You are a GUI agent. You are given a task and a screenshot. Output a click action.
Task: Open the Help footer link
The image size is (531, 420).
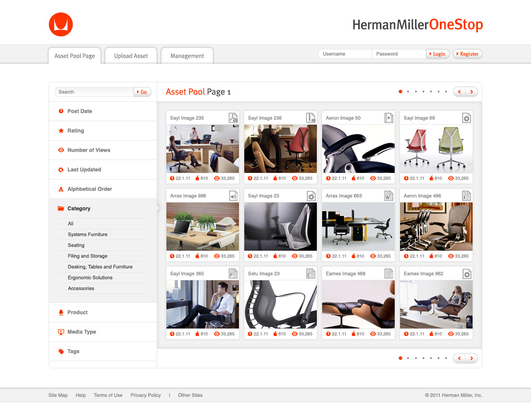(81, 395)
